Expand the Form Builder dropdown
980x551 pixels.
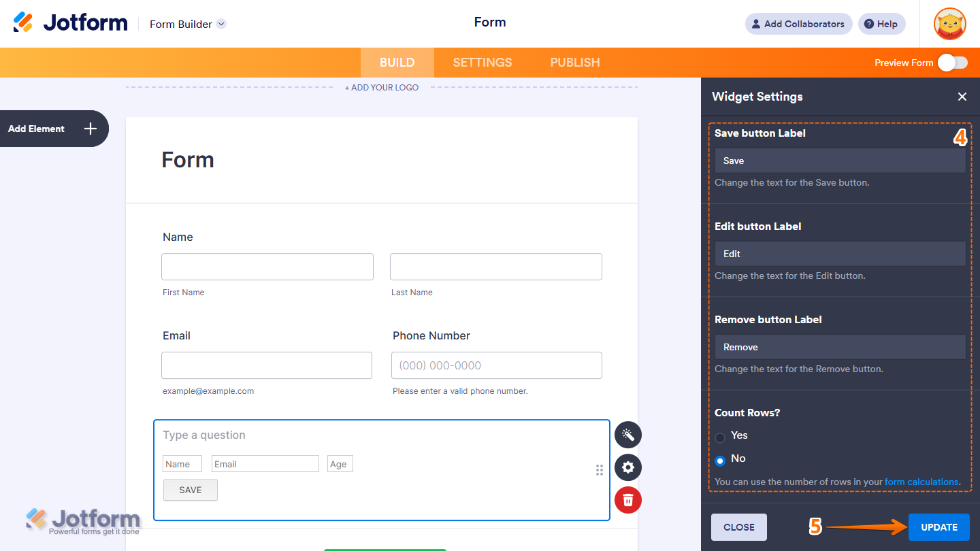pos(220,24)
